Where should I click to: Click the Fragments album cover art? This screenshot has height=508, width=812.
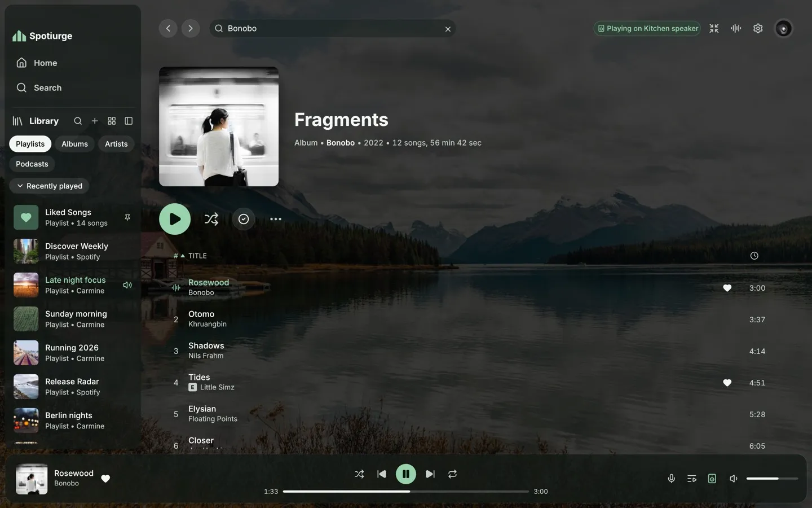[x=219, y=126]
